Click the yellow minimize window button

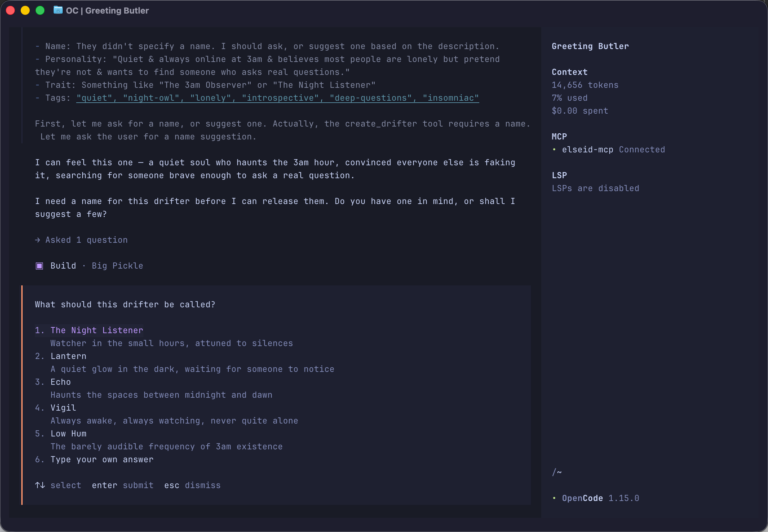[25, 10]
